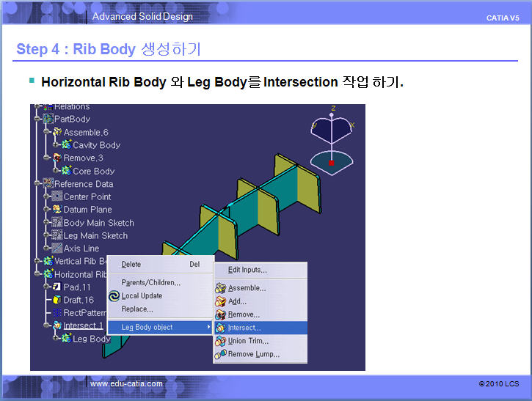The width and height of the screenshot is (532, 401).
Task: Select the Core Body tree item
Action: pyautogui.click(x=93, y=171)
